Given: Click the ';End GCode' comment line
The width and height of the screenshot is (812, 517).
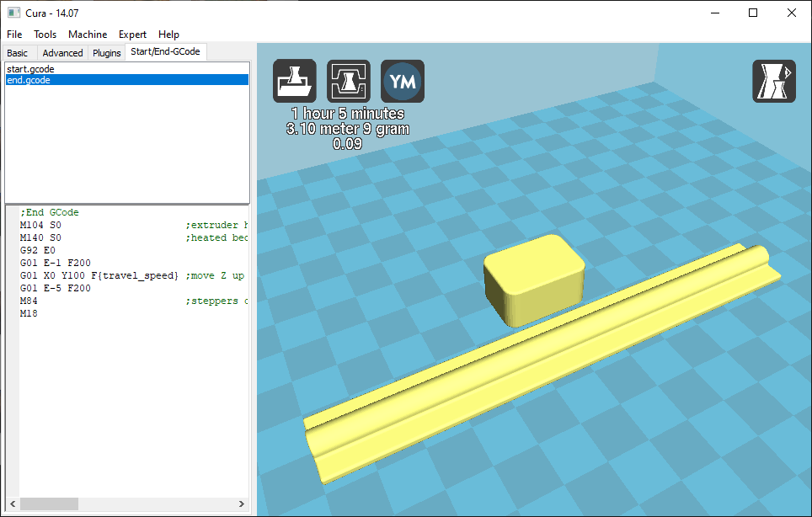Looking at the screenshot, I should [x=50, y=212].
